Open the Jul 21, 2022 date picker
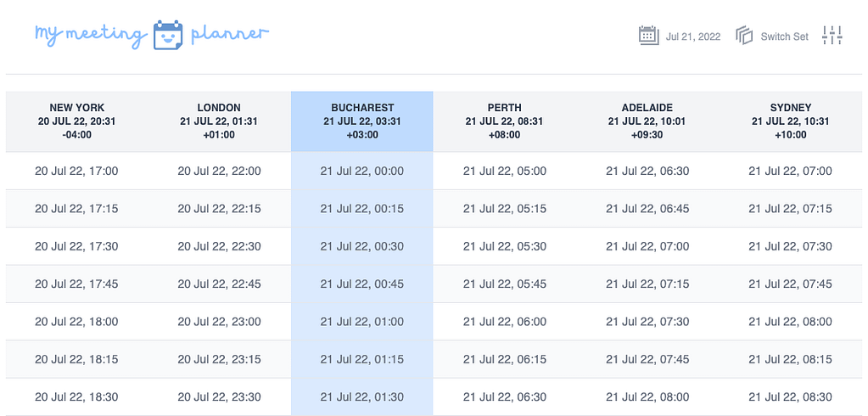868x416 pixels. point(692,37)
